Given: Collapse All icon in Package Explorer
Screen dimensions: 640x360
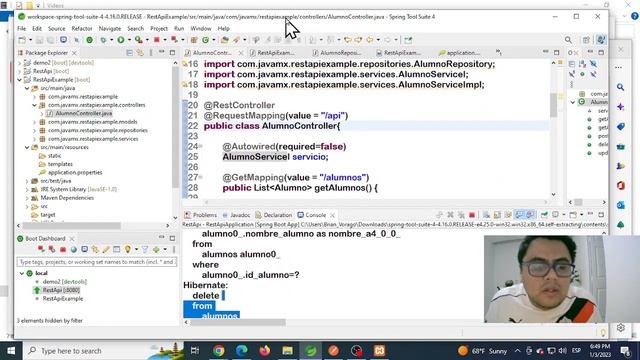Looking at the screenshot, I should (129, 53).
